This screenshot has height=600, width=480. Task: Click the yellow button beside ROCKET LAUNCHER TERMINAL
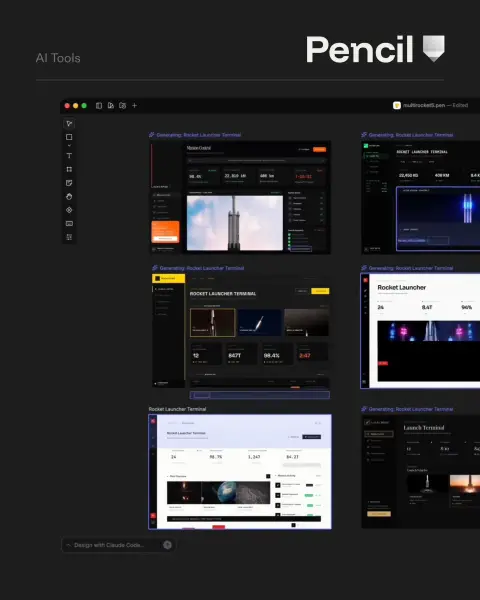pos(320,291)
